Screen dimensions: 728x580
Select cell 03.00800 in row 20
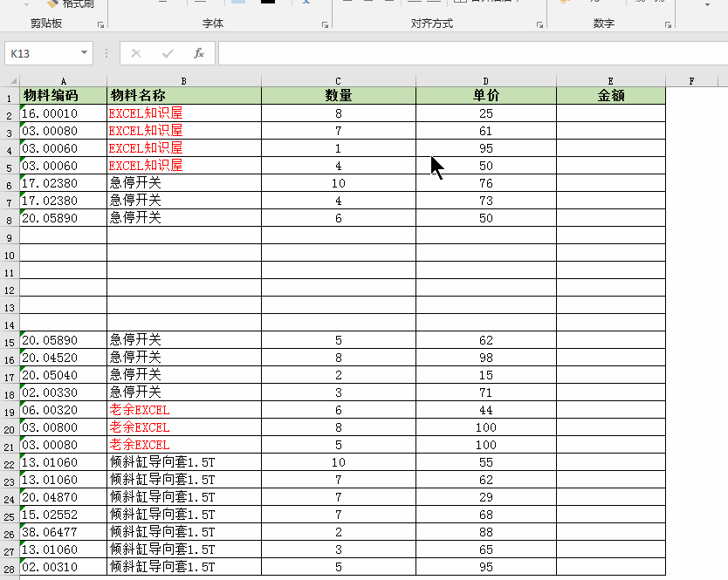63,427
